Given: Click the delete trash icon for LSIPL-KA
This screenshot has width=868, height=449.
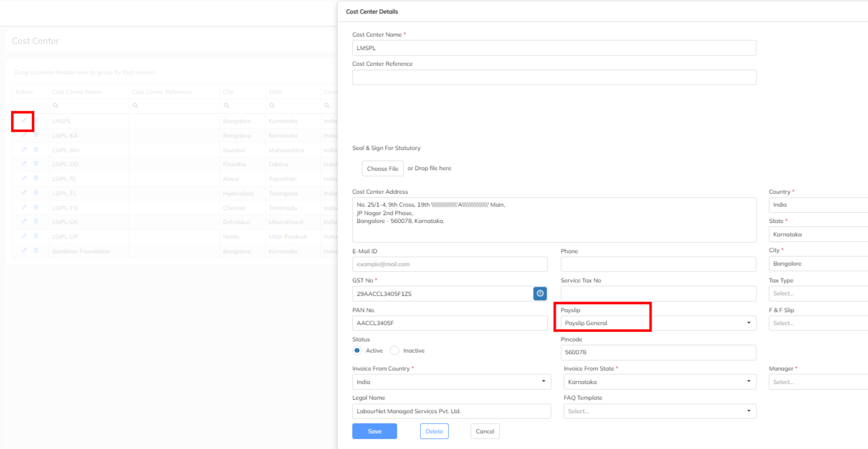Looking at the screenshot, I should [x=36, y=135].
